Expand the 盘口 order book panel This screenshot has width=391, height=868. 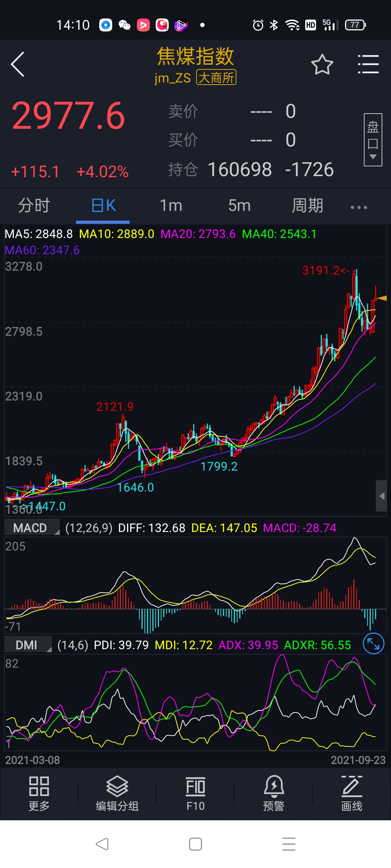tap(373, 140)
